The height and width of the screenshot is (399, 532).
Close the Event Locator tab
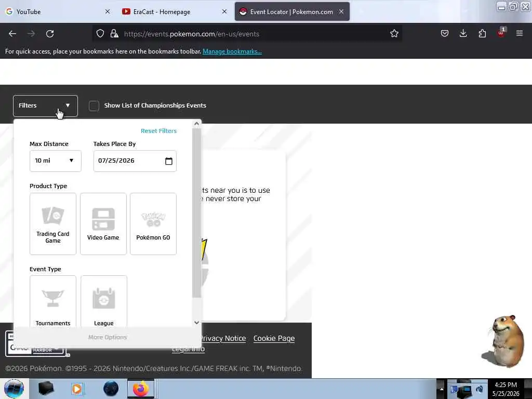click(341, 11)
